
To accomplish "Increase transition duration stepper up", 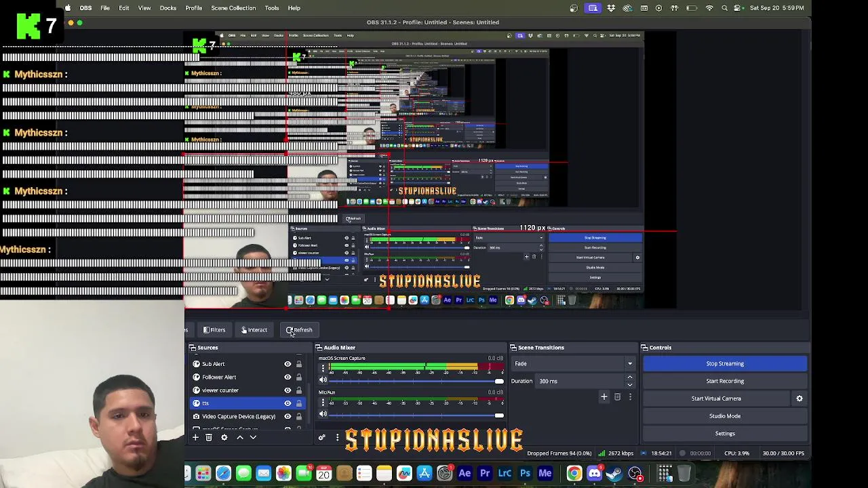I will point(630,378).
